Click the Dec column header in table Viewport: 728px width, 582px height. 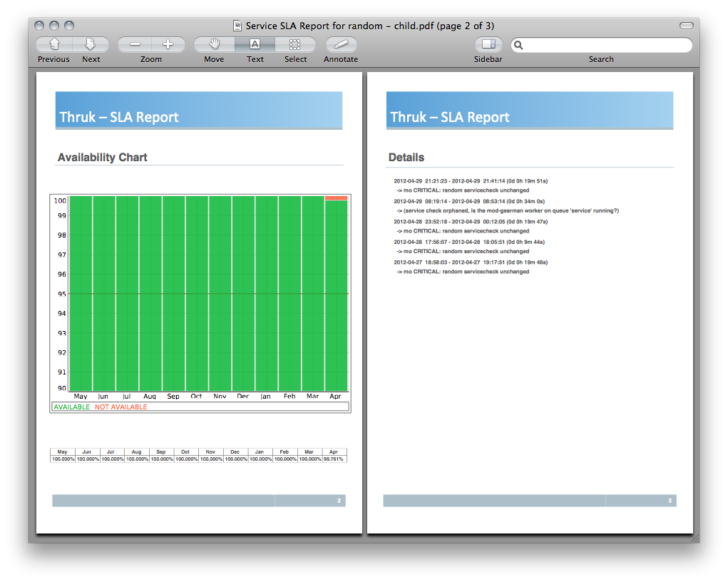pos(235,452)
